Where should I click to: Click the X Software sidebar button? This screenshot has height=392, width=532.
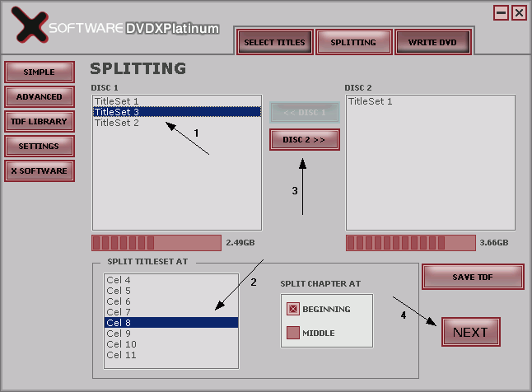pyautogui.click(x=39, y=170)
